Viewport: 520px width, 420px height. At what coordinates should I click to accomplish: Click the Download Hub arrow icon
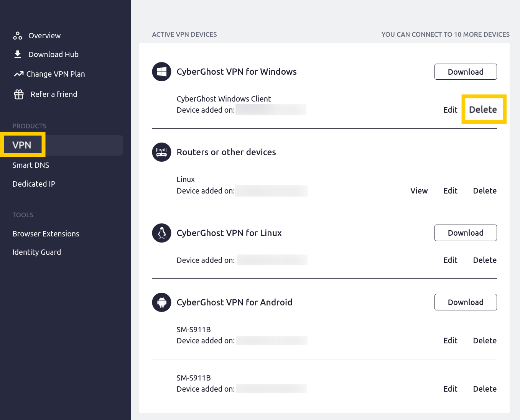[x=18, y=54]
